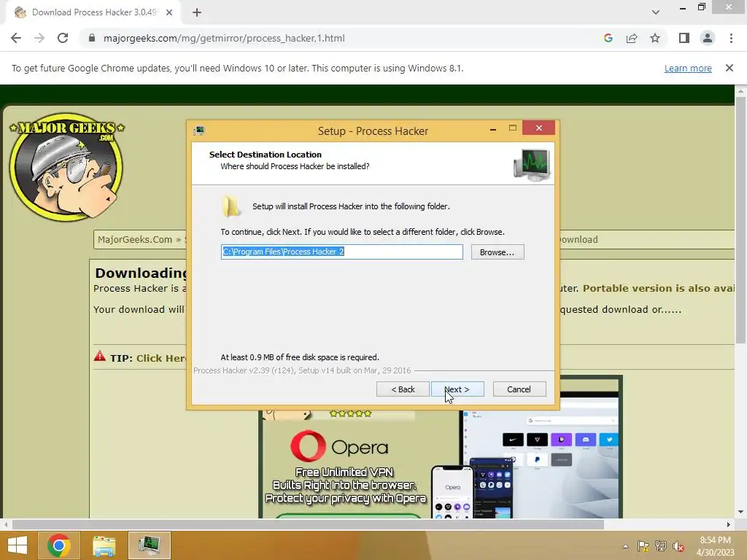Bookmark this page with the star icon
The width and height of the screenshot is (747, 560).
[655, 38]
